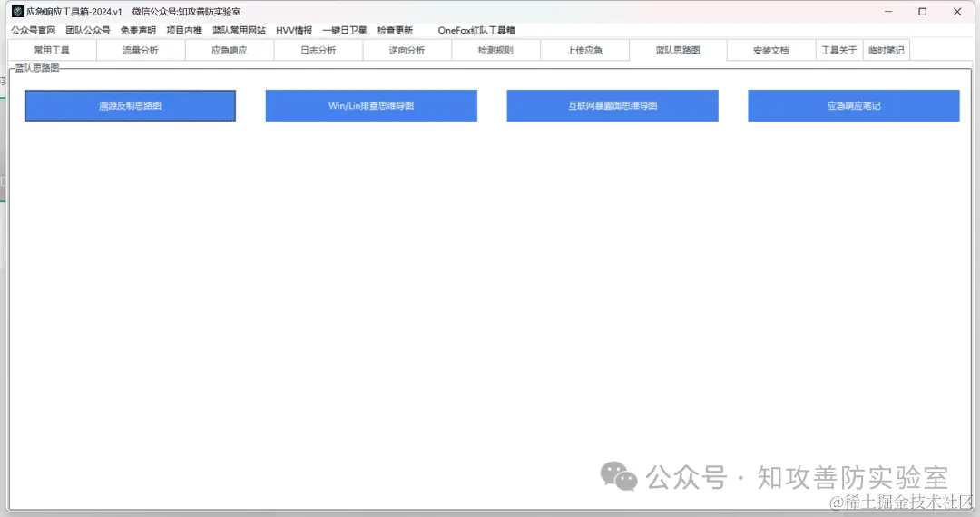
Task: Minimize the 应急响应工具箱 window
Action: coord(888,11)
